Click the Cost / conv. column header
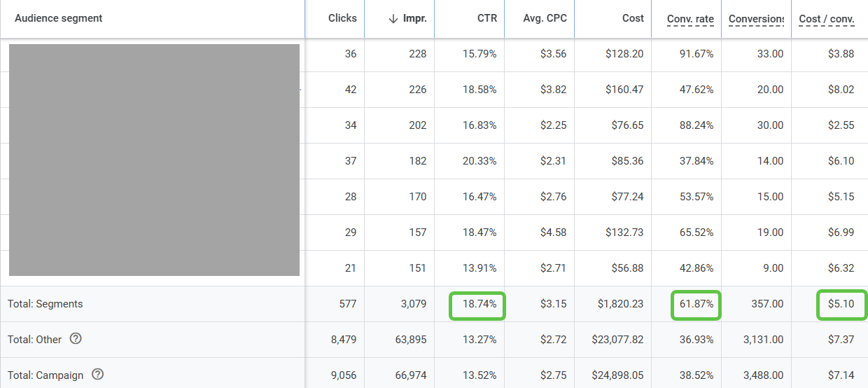The height and width of the screenshot is (388, 868). 826,19
